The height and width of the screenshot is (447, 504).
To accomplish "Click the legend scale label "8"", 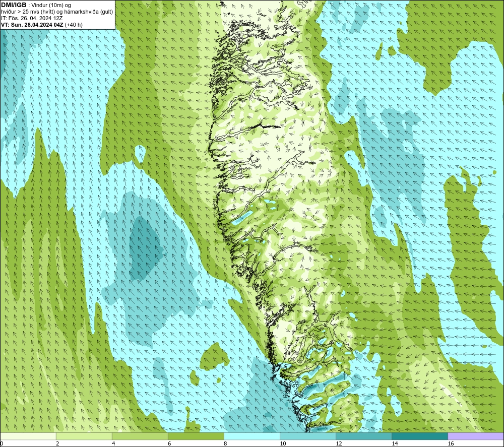I will tap(225, 443).
